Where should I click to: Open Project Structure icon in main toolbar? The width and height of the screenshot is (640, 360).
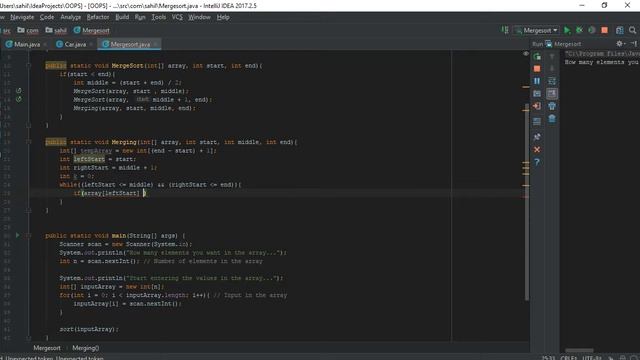[x=620, y=30]
